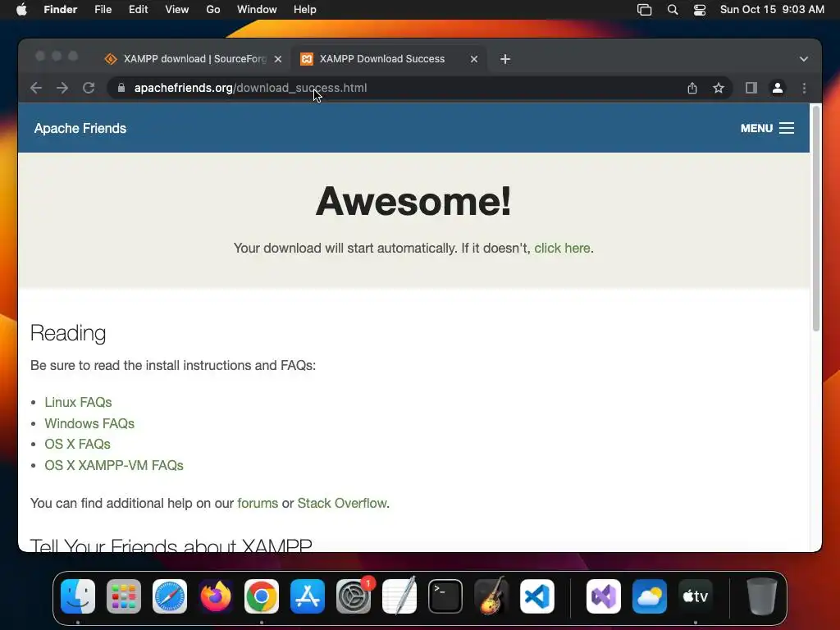This screenshot has width=840, height=630.
Task: Open the Apache Friends home link
Action: point(80,128)
